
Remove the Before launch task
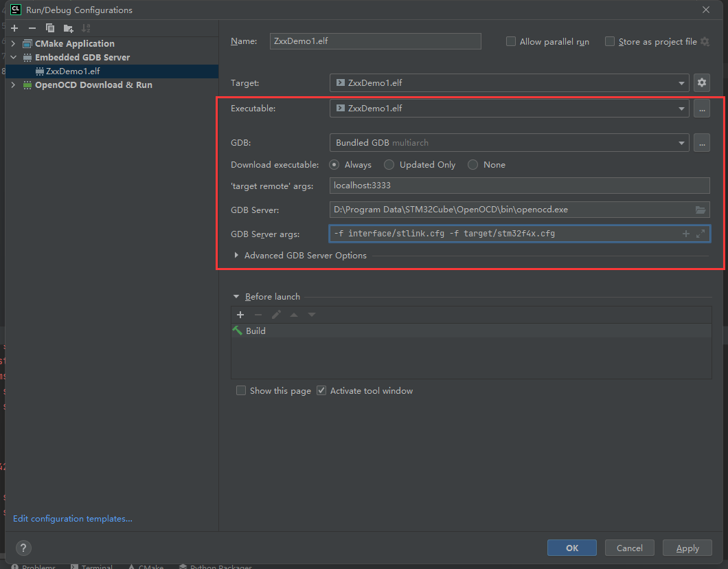(x=258, y=315)
